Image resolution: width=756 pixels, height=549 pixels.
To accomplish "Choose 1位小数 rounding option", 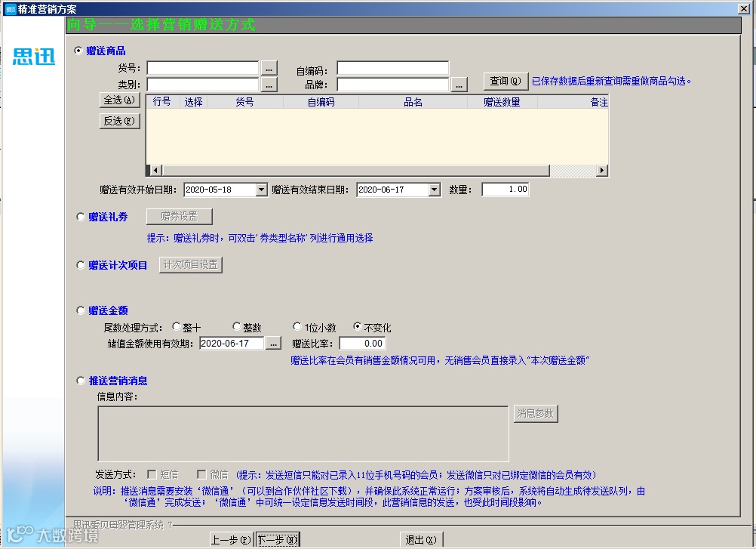I will tap(297, 326).
